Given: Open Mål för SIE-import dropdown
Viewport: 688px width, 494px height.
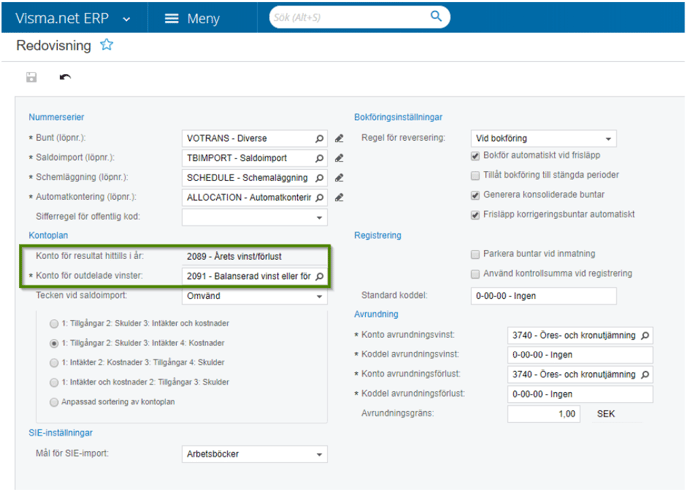Looking at the screenshot, I should tap(254, 454).
